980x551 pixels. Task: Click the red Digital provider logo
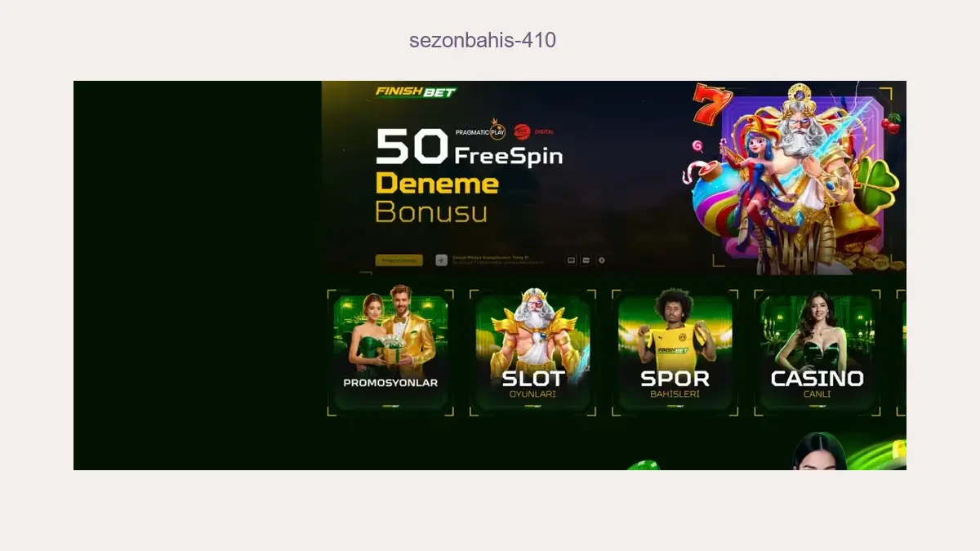tap(534, 131)
